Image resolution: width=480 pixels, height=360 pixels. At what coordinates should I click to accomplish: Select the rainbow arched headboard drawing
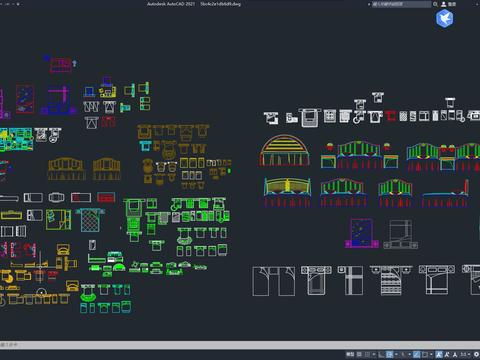[x=284, y=150]
